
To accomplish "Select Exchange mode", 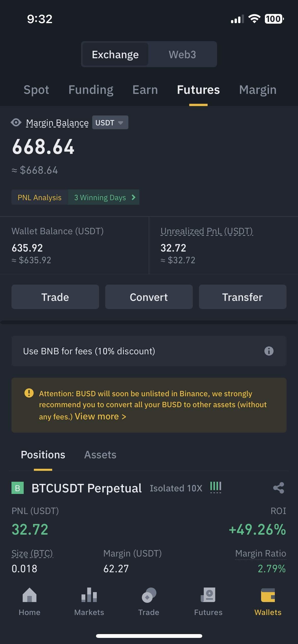I will tap(115, 54).
